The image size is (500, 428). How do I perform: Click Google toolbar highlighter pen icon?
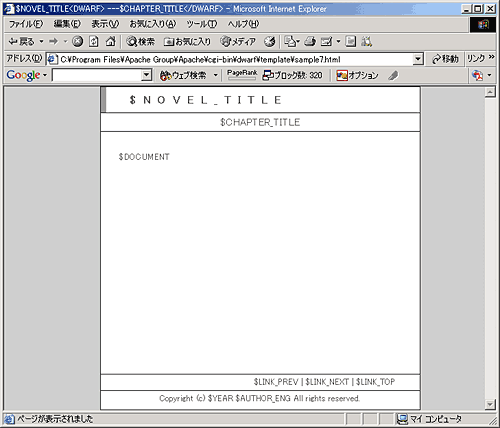tap(393, 75)
